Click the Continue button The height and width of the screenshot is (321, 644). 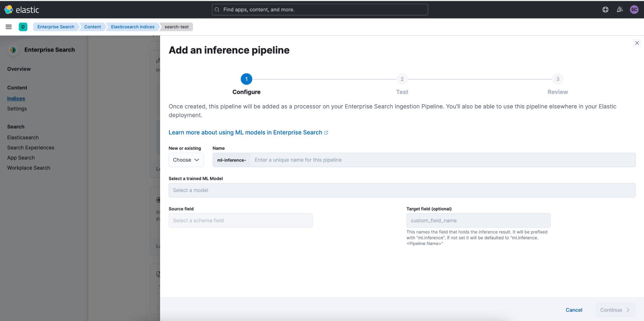(615, 310)
